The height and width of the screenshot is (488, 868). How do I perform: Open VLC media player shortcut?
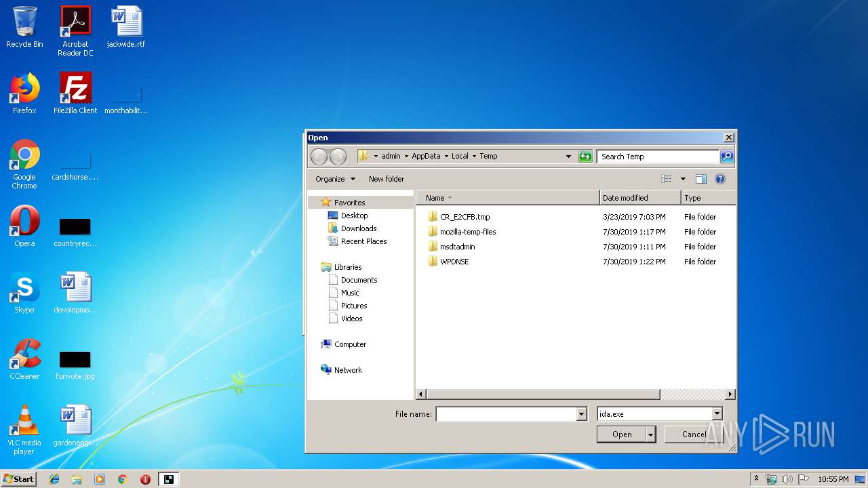point(24,430)
